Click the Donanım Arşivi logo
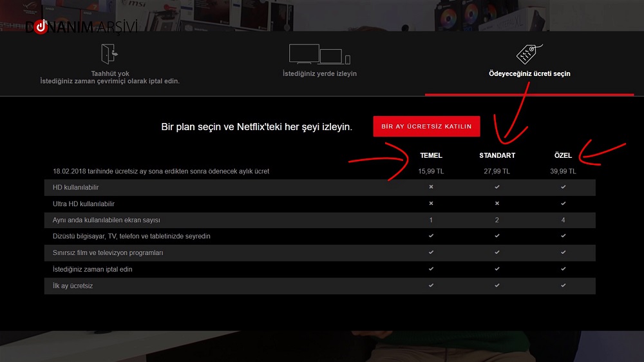This screenshot has height=362, width=644. tap(81, 27)
